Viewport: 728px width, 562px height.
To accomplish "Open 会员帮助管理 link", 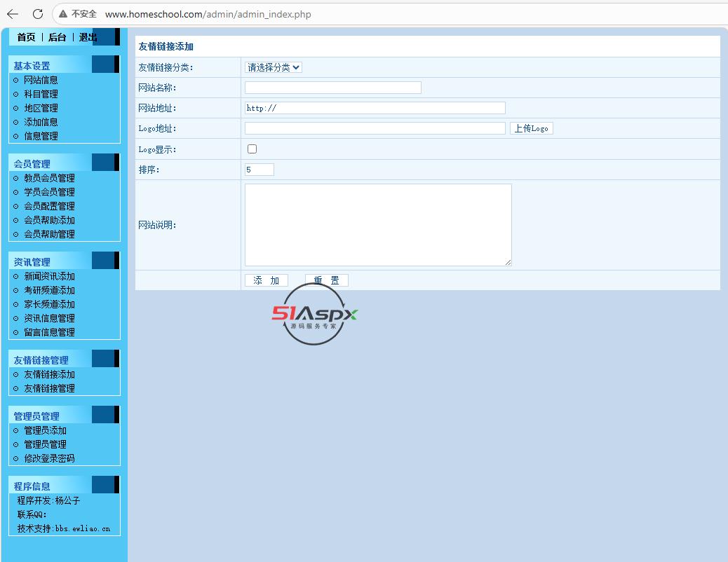I will tap(49, 234).
